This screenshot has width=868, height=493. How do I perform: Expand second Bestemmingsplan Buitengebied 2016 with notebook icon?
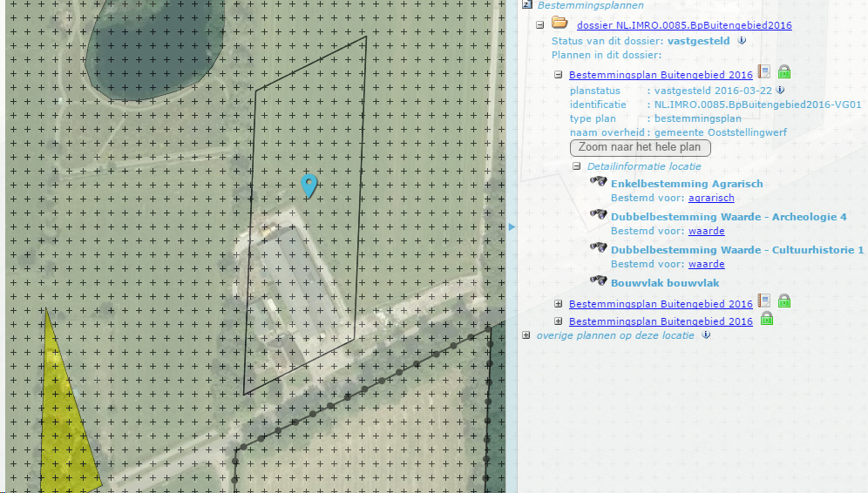tap(558, 304)
